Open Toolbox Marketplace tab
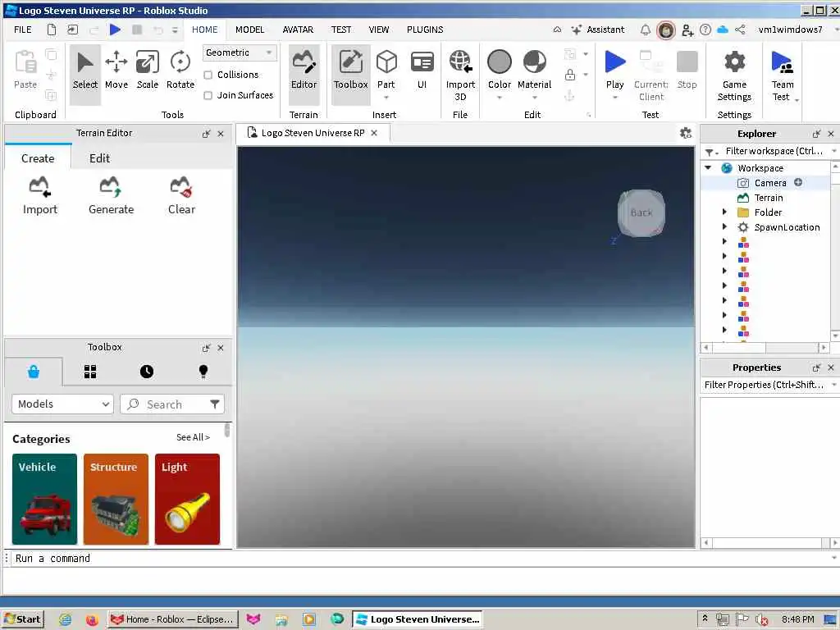The height and width of the screenshot is (630, 840). tap(34, 372)
